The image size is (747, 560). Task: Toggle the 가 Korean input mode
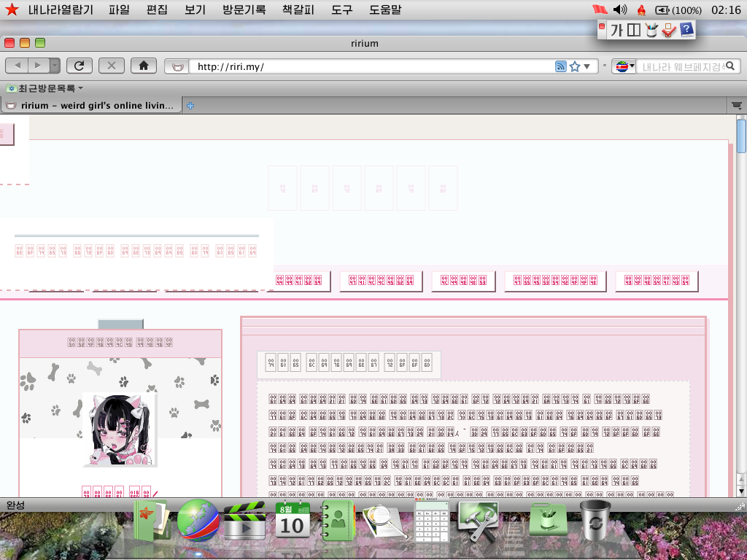[x=616, y=31]
